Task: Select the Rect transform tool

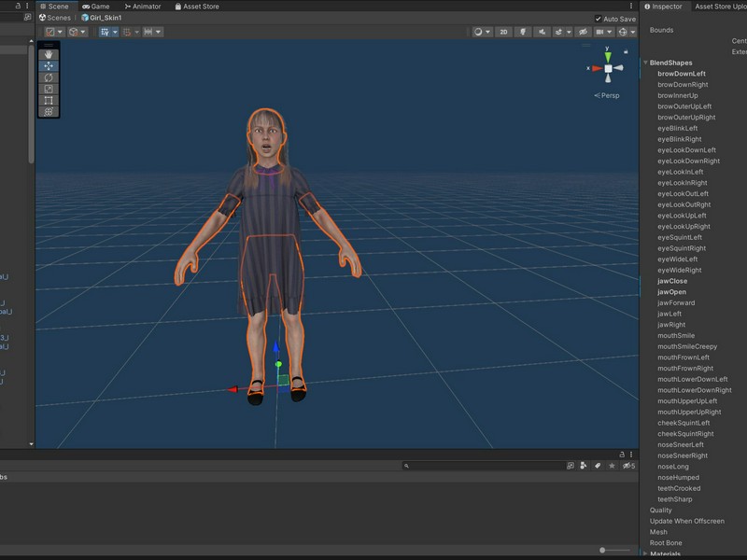Action: tap(49, 101)
